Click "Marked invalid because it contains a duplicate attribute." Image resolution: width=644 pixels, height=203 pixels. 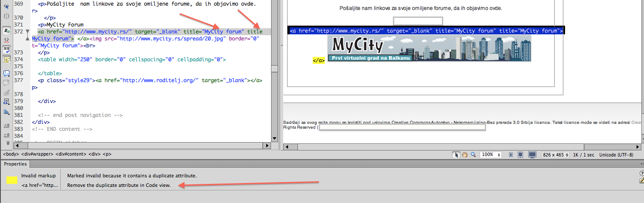[x=132, y=176]
